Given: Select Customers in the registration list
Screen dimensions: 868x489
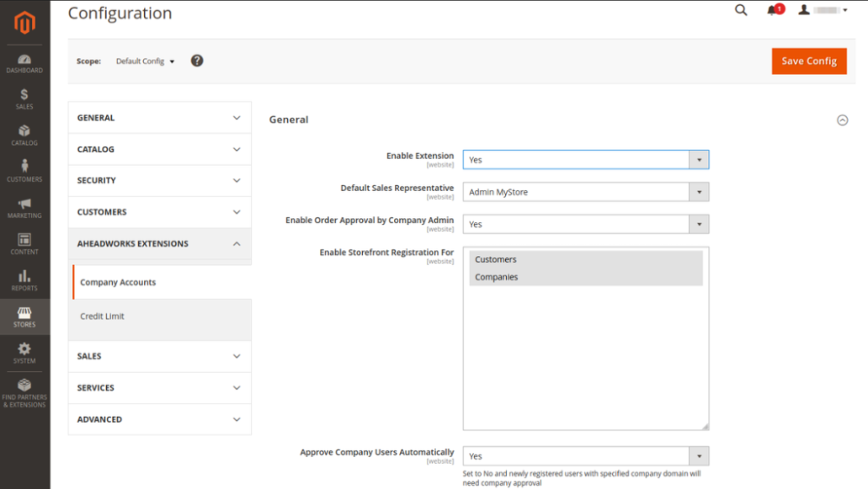Looking at the screenshot, I should click(586, 259).
